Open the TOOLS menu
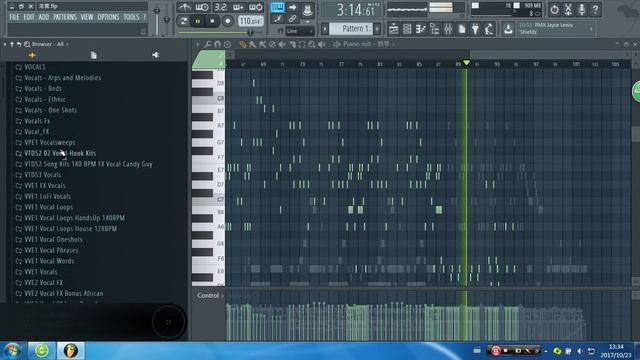The image size is (640, 360). pos(131,17)
